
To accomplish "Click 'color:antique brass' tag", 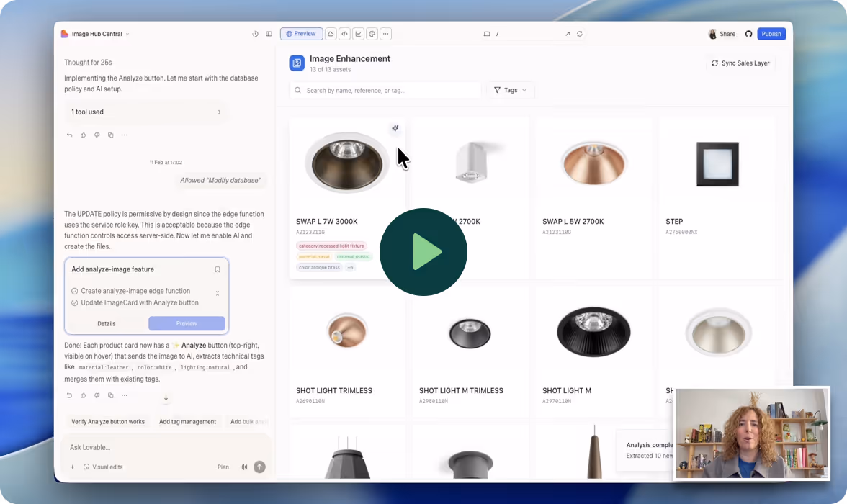I will pyautogui.click(x=319, y=267).
